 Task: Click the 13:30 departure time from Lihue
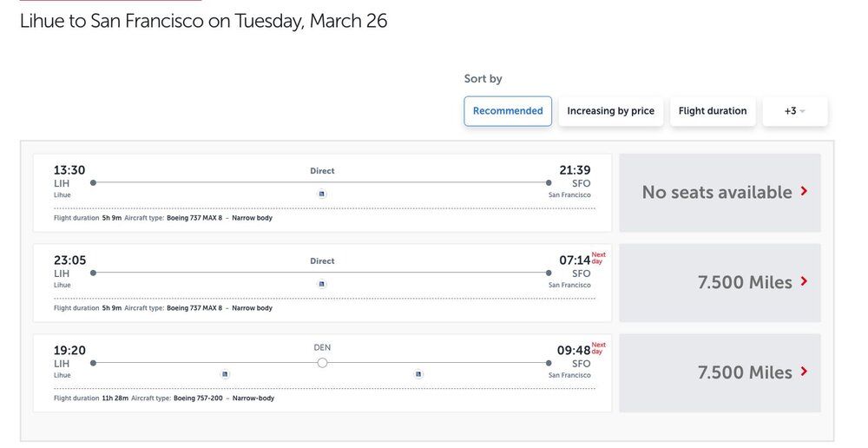[x=69, y=170]
